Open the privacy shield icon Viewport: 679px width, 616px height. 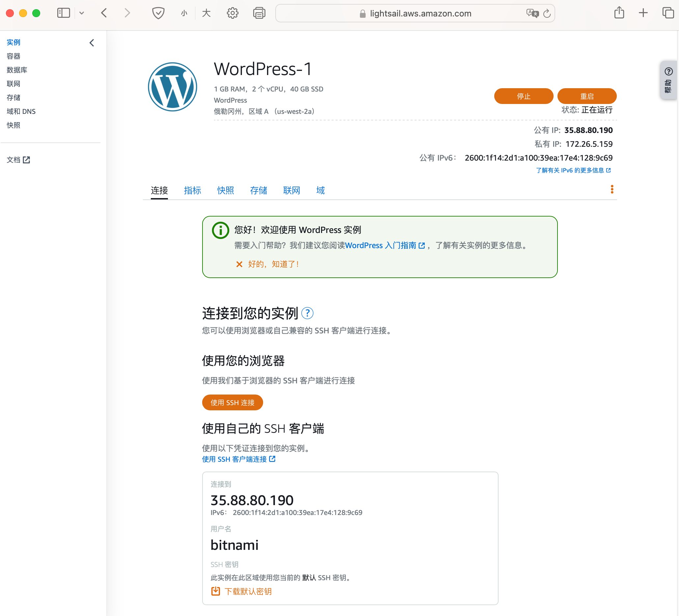point(158,13)
